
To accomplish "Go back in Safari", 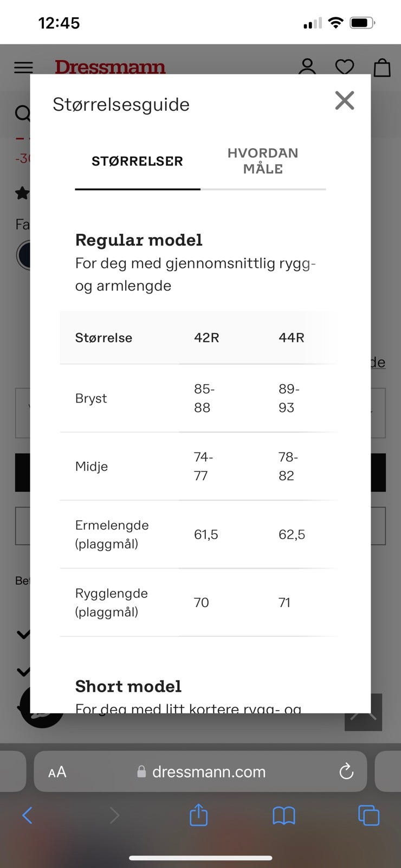I will pyautogui.click(x=28, y=815).
